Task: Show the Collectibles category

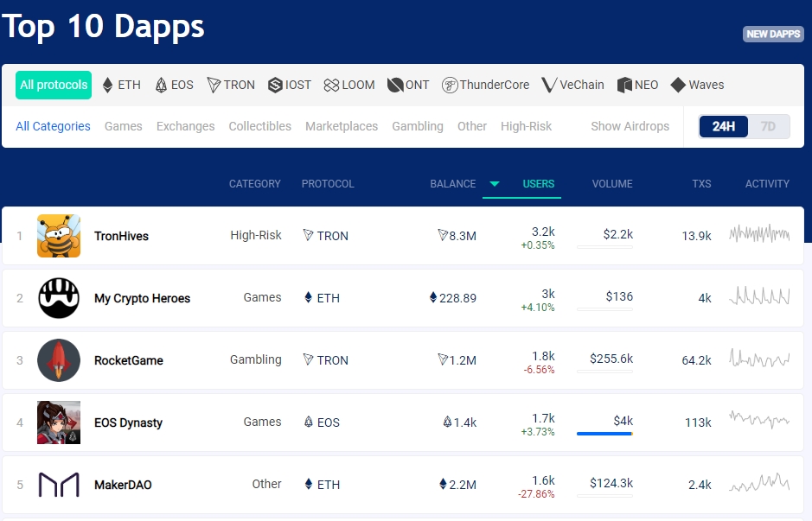Action: point(260,126)
